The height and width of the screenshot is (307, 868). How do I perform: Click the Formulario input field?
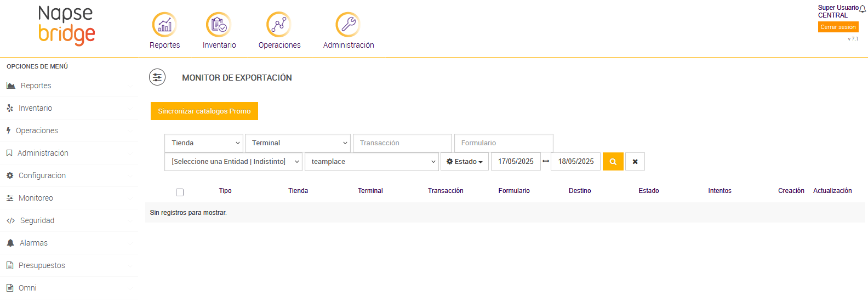pos(504,143)
